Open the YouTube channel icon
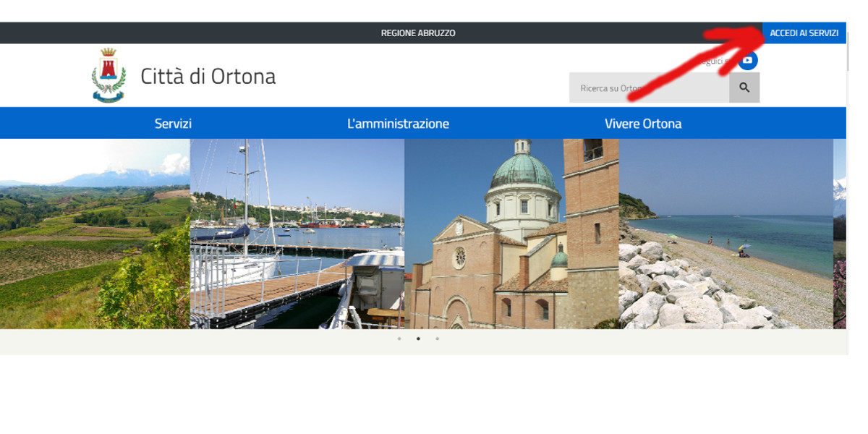Screen dimensions: 868x434 (x=748, y=61)
